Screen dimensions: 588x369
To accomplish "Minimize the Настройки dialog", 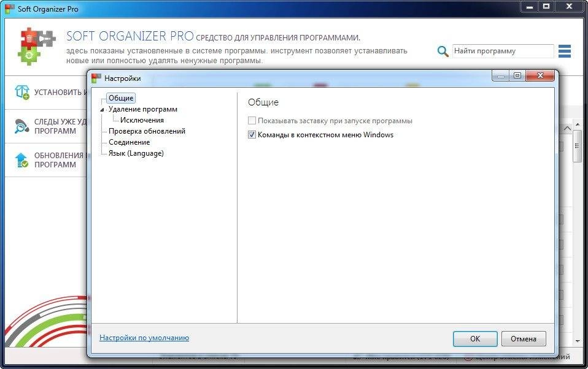I will click(x=501, y=75).
